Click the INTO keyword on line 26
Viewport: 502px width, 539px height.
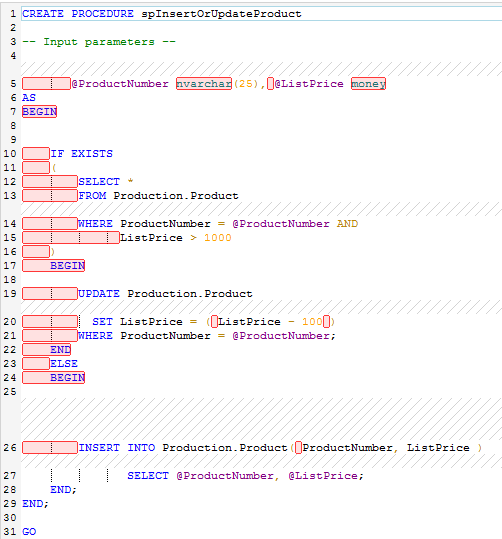click(141, 448)
